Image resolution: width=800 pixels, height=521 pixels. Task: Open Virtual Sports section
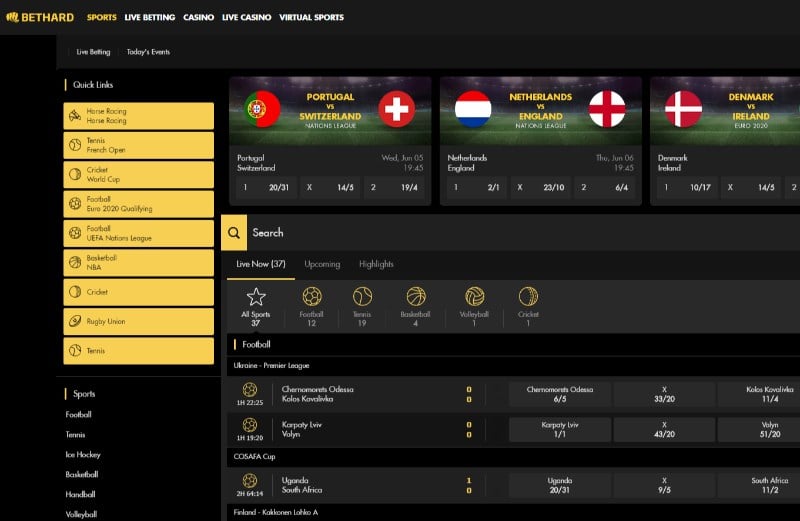tap(311, 17)
